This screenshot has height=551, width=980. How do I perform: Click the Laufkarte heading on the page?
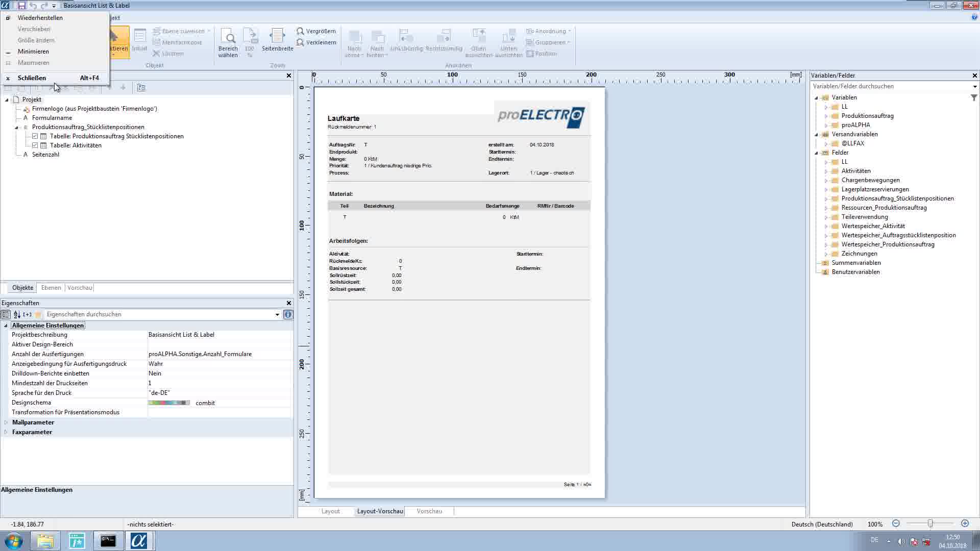pos(344,119)
